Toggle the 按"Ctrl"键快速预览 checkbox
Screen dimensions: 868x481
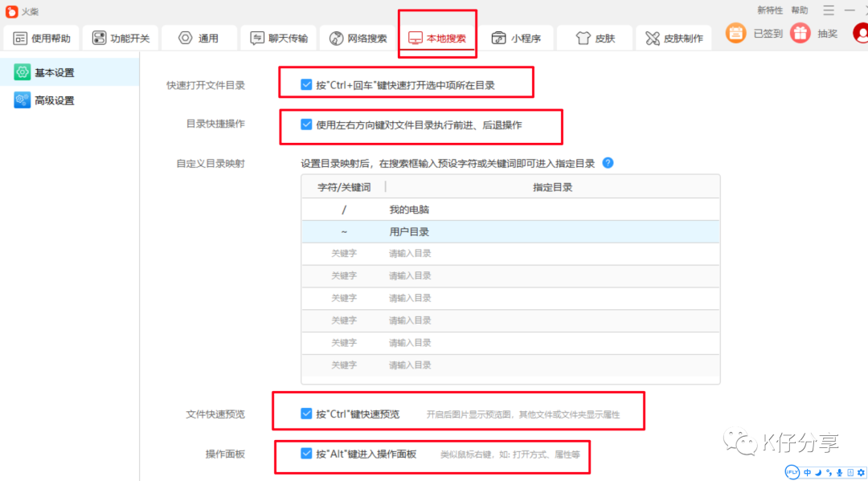(x=306, y=414)
